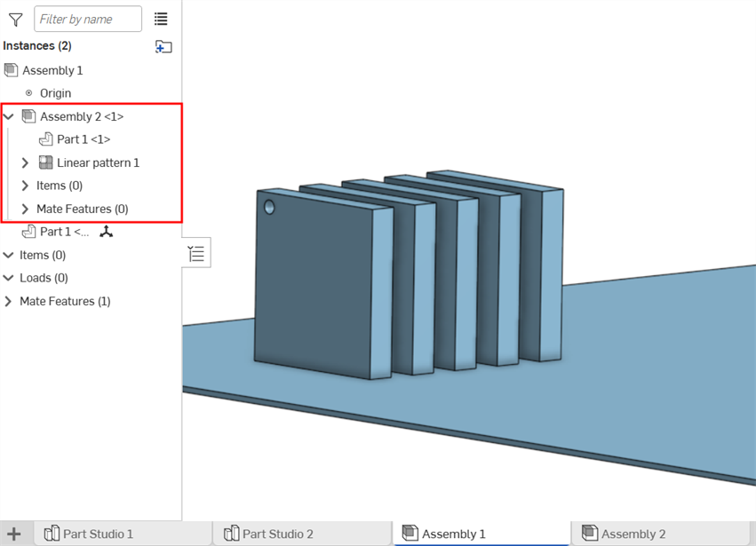Click the Assembly 2 <1> subassembly icon
This screenshot has width=756, height=546.
(28, 116)
